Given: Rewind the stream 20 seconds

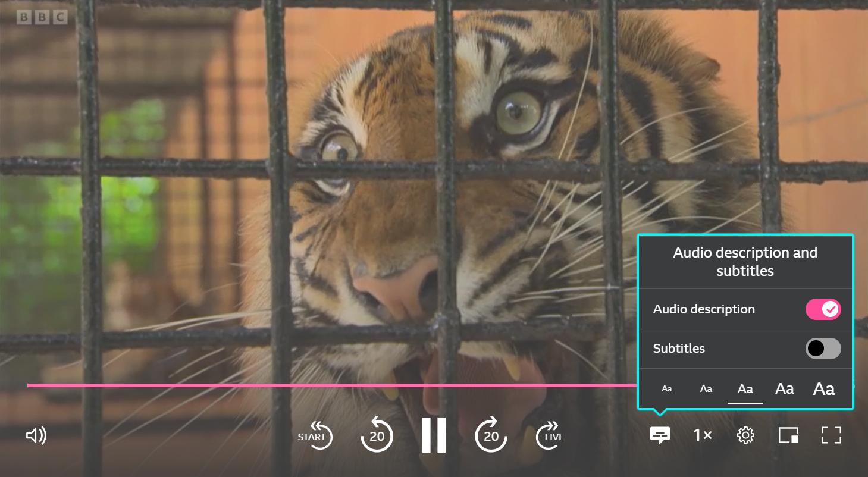Looking at the screenshot, I should click(377, 435).
